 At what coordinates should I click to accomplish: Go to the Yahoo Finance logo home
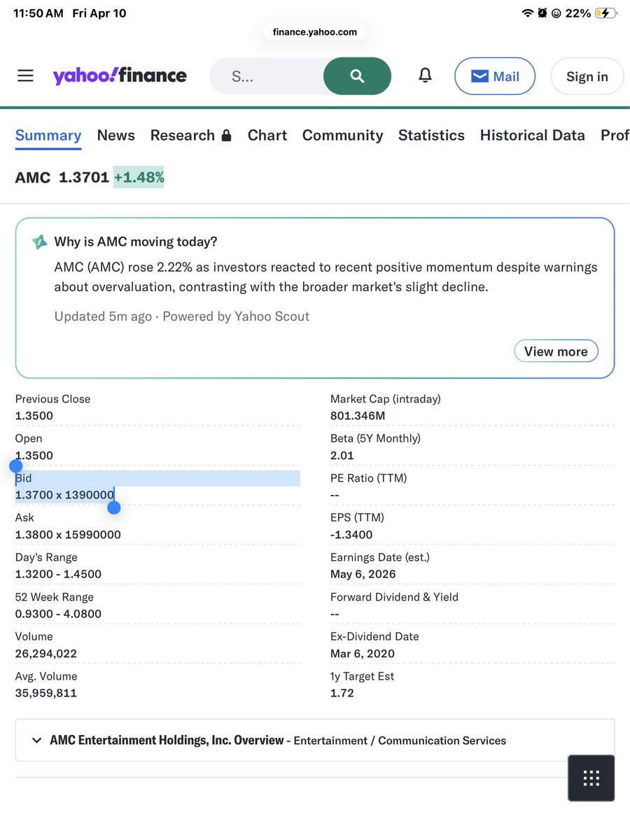120,76
